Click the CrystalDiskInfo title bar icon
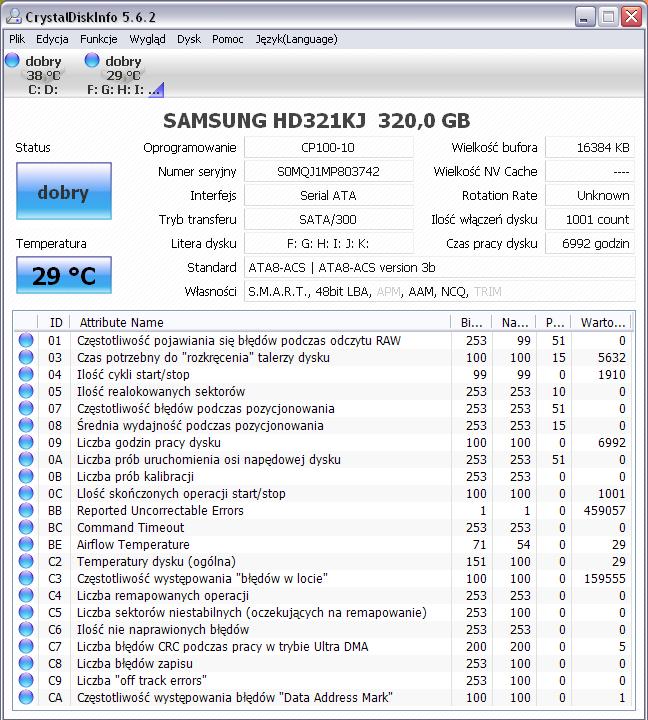 (14, 17)
